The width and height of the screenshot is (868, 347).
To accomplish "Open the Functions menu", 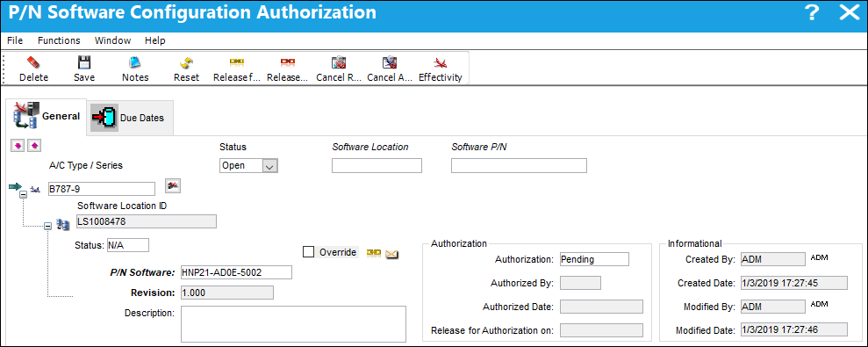I will (x=59, y=40).
